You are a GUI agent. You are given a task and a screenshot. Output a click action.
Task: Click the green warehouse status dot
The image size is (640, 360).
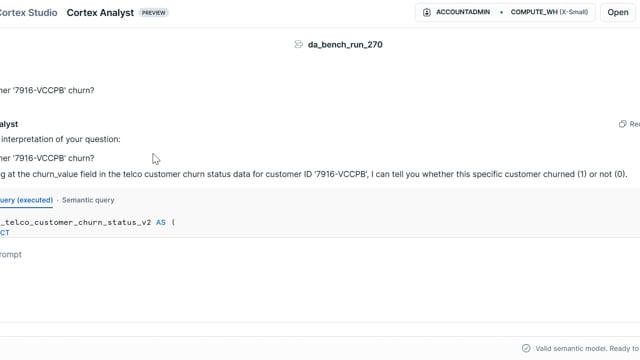[501, 12]
